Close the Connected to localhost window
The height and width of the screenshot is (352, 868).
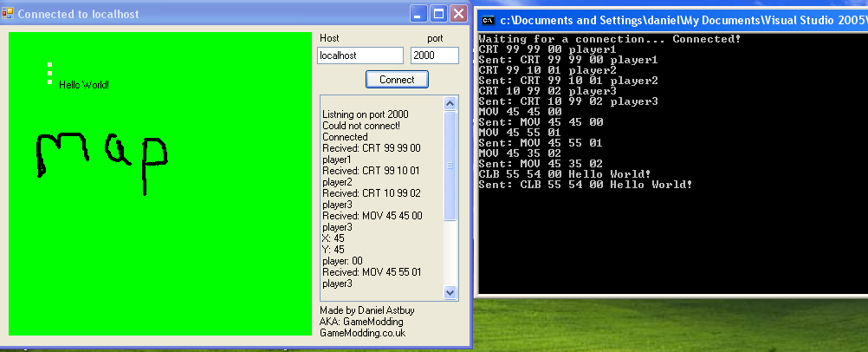(458, 14)
